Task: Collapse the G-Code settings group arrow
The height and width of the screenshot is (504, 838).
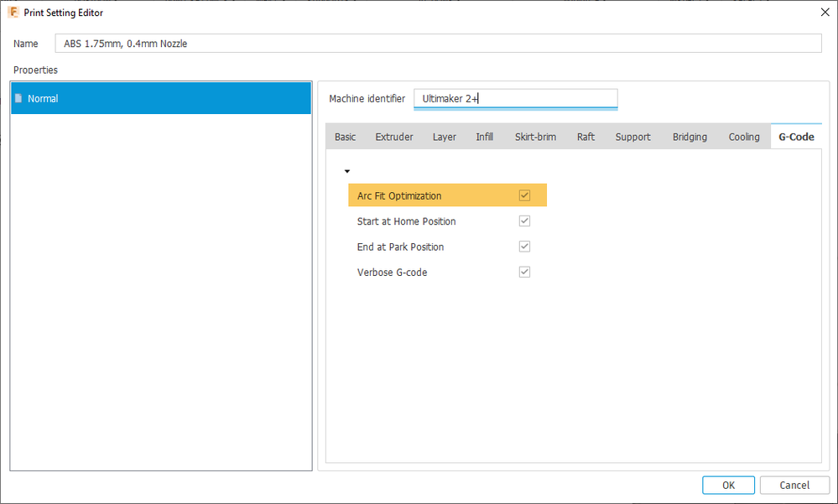Action: [346, 171]
